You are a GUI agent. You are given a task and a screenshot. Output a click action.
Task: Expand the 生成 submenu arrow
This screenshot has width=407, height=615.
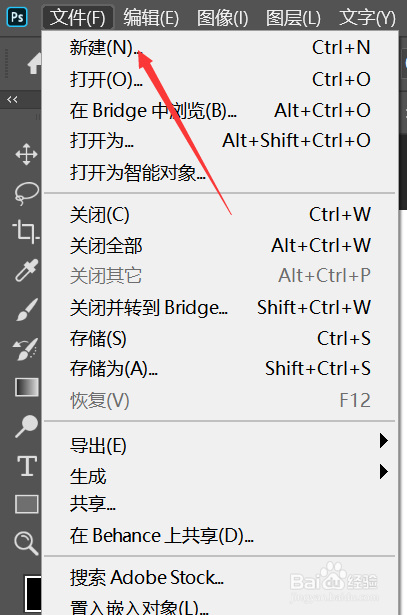[x=384, y=471]
